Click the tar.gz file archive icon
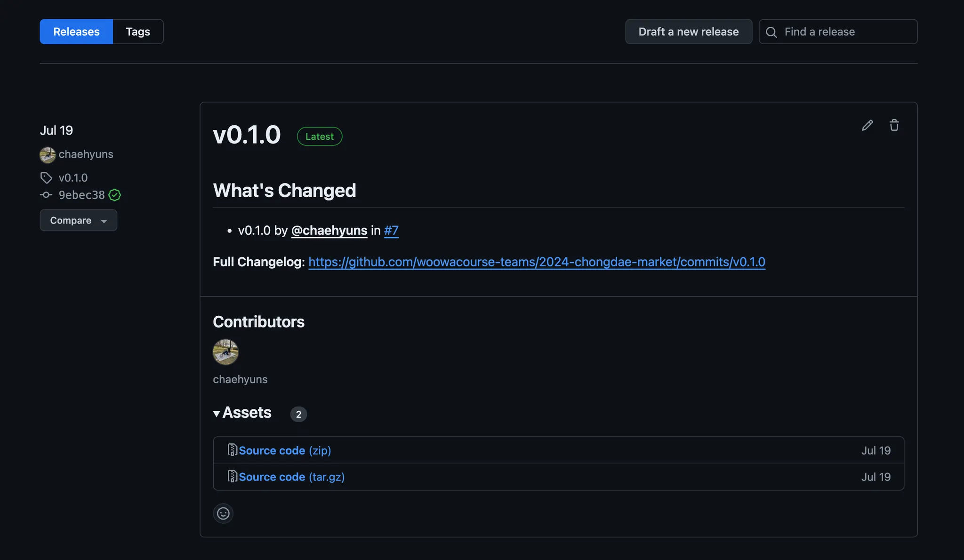This screenshot has width=964, height=560. 232,476
